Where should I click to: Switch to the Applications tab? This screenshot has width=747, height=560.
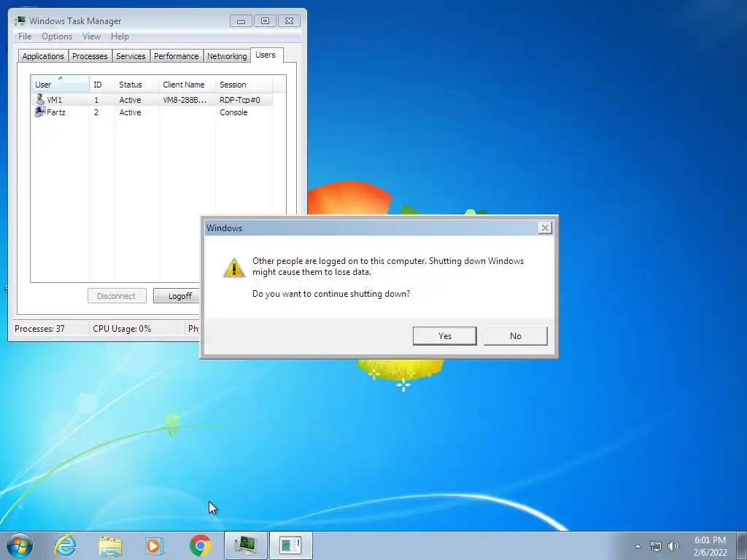(43, 56)
